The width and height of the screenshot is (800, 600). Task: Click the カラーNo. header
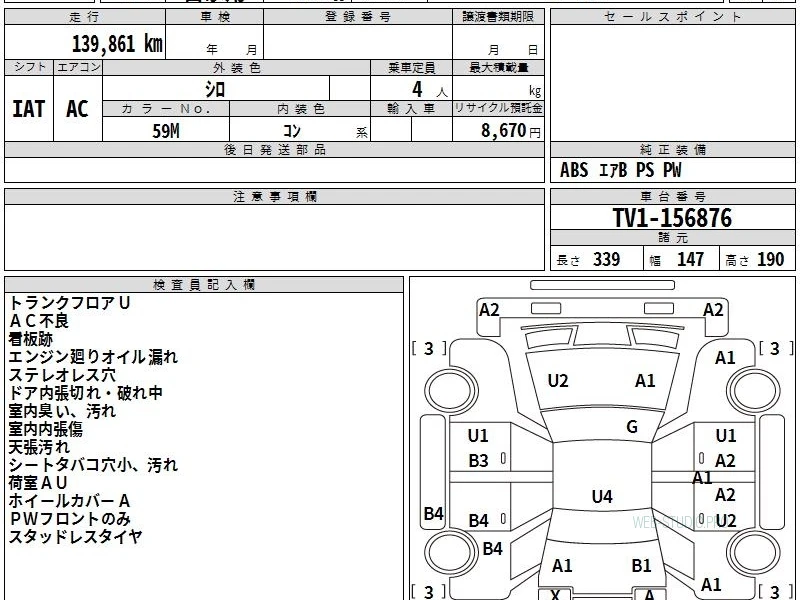point(166,109)
